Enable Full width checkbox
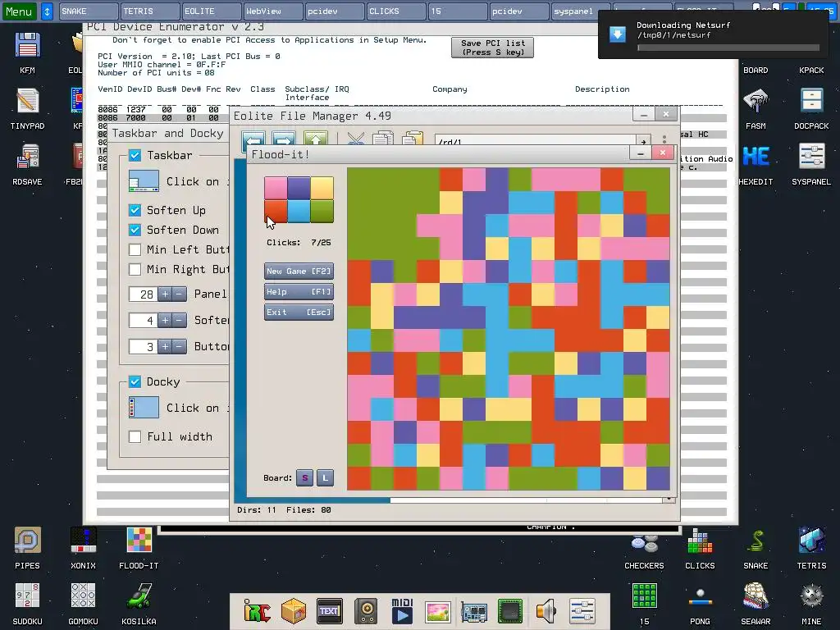 pos(135,436)
